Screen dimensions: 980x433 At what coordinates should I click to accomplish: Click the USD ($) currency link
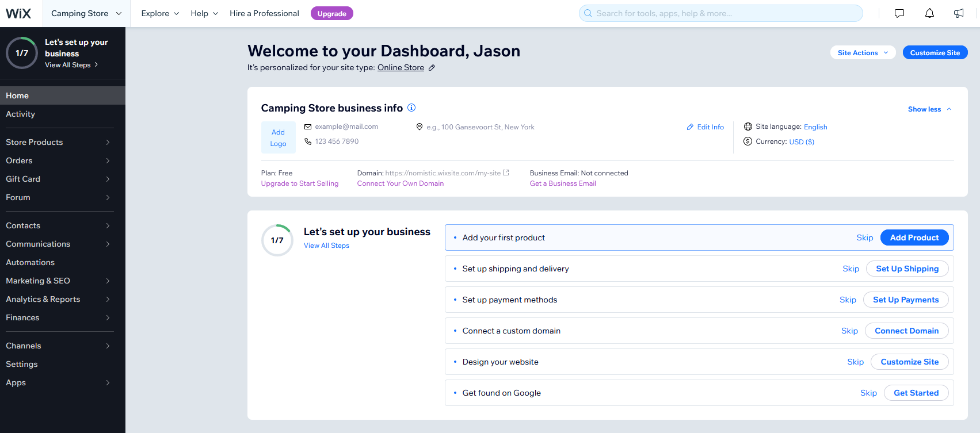pyautogui.click(x=802, y=142)
